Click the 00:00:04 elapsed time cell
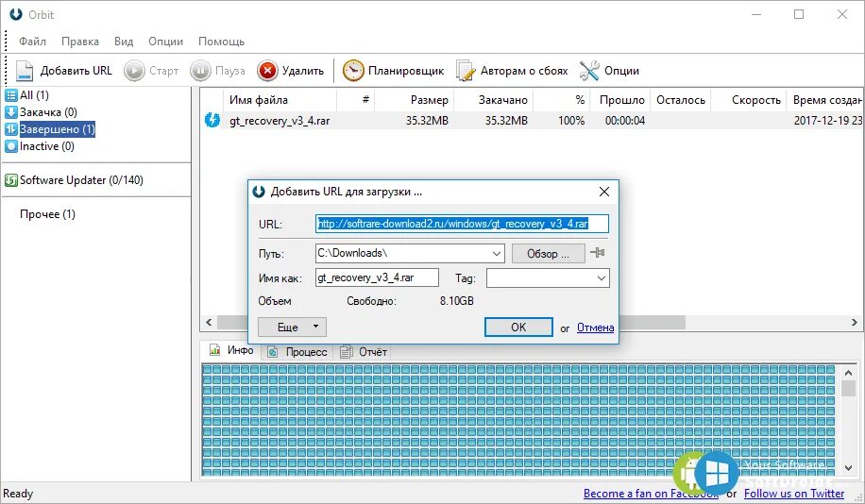865x504 pixels. coord(624,120)
